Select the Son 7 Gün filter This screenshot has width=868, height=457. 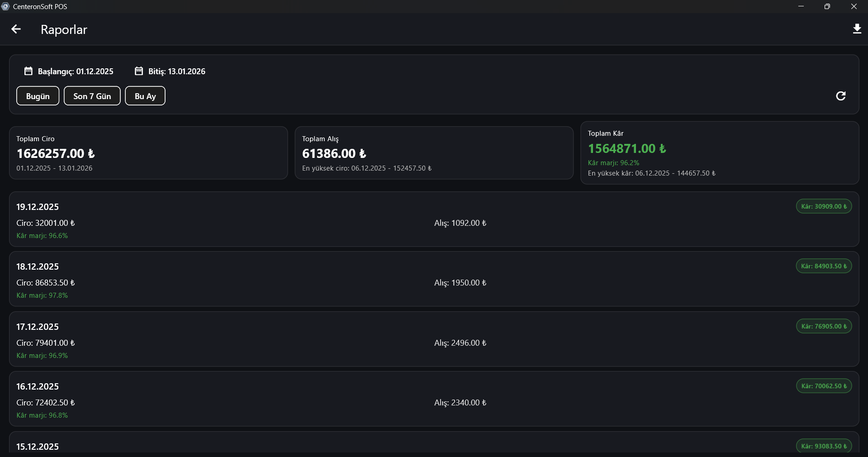(92, 96)
